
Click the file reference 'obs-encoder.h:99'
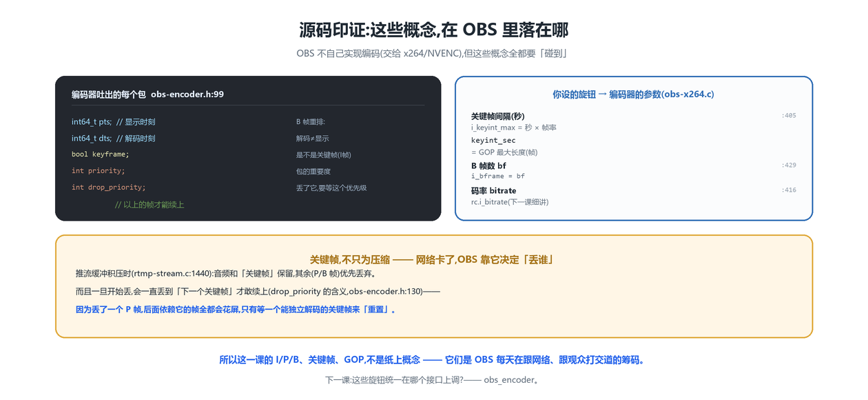pyautogui.click(x=187, y=94)
